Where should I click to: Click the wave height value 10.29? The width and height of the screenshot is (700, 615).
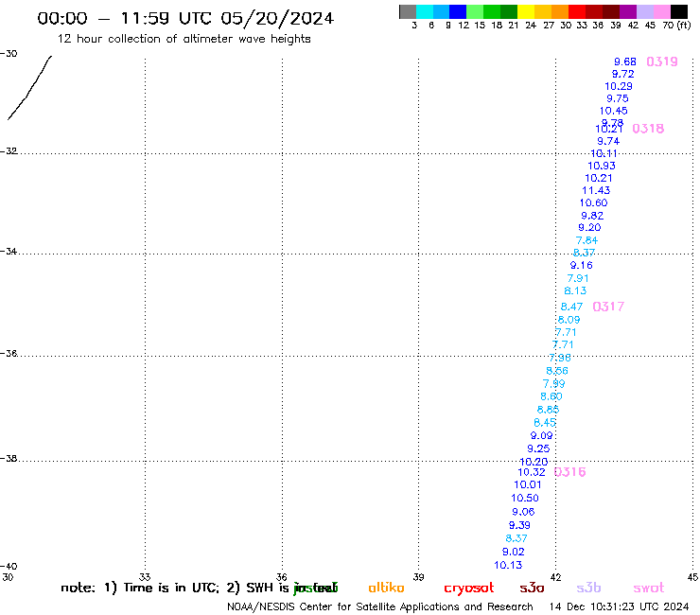619,86
